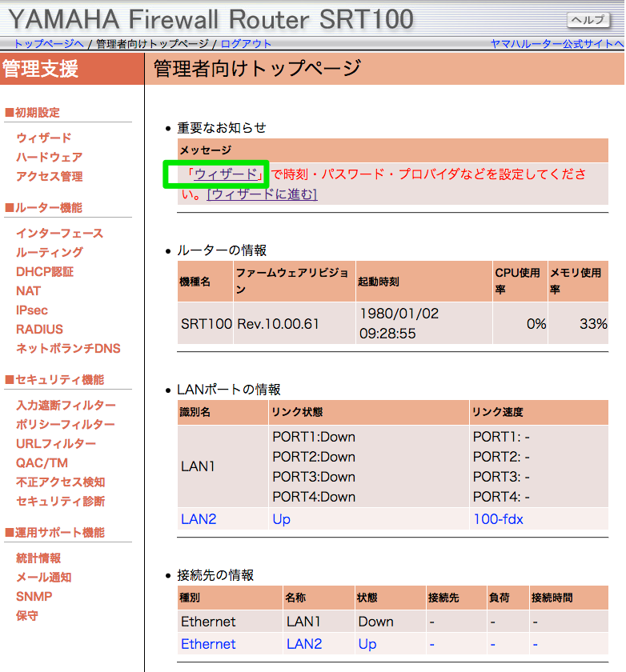This screenshot has width=626, height=672.
Task: Select メール通知 in sidebar
Action: 44,578
